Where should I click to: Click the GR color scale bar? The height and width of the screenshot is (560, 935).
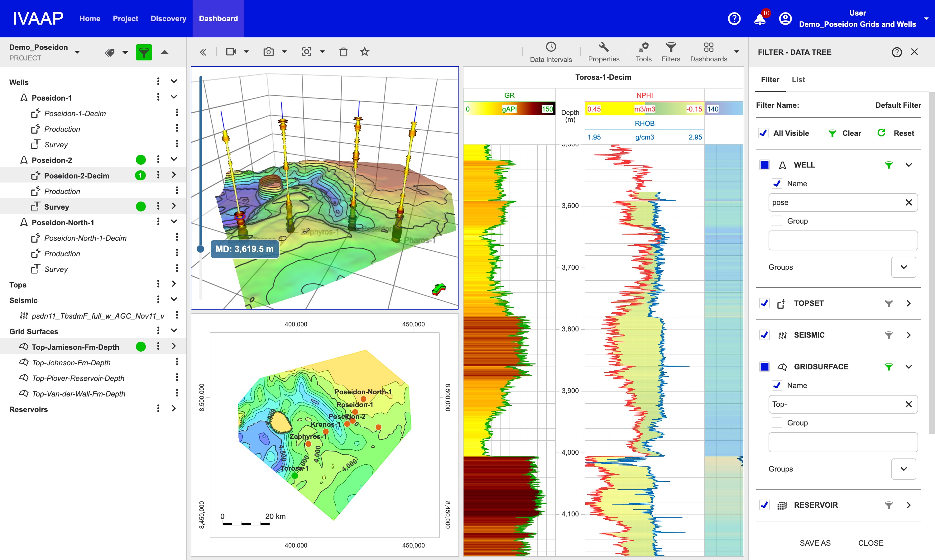click(509, 109)
